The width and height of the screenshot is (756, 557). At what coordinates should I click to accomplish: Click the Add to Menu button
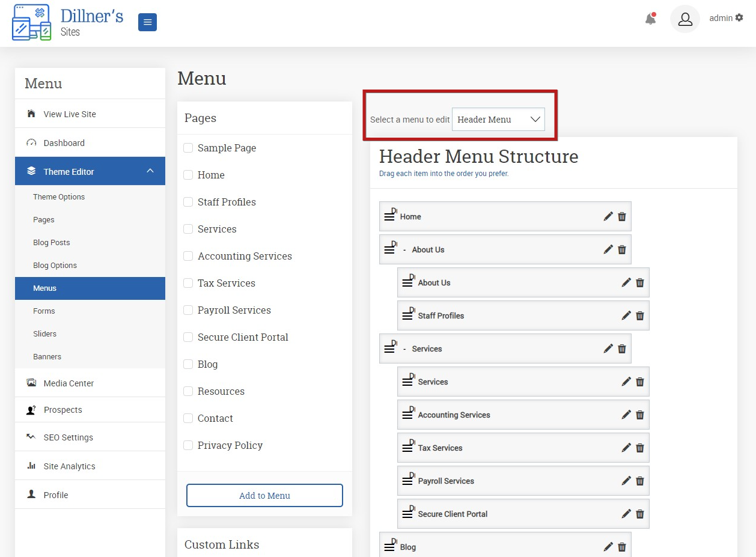click(264, 496)
